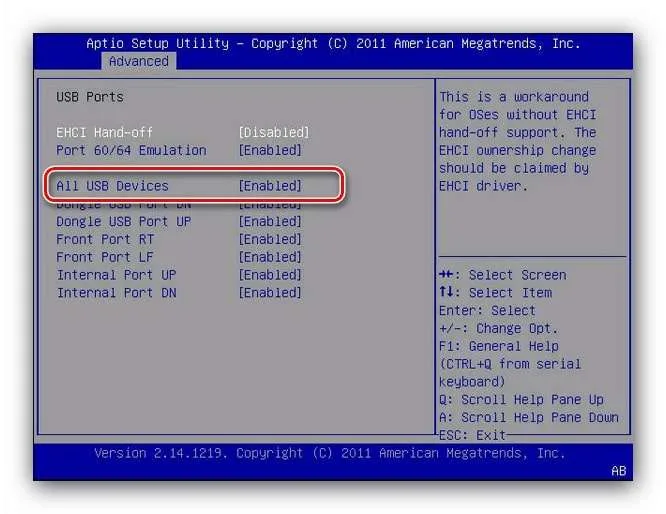Open the Advanced tab
The height and width of the screenshot is (514, 666).
(138, 61)
